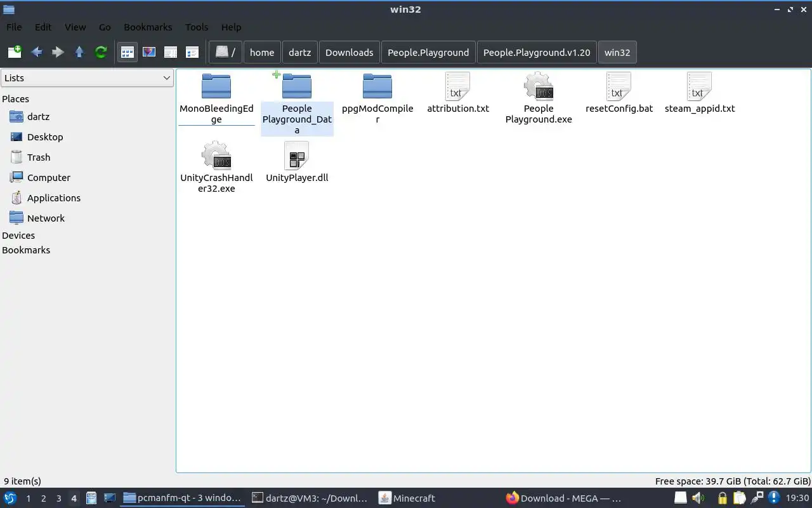Navigate to the home path segment

262,52
